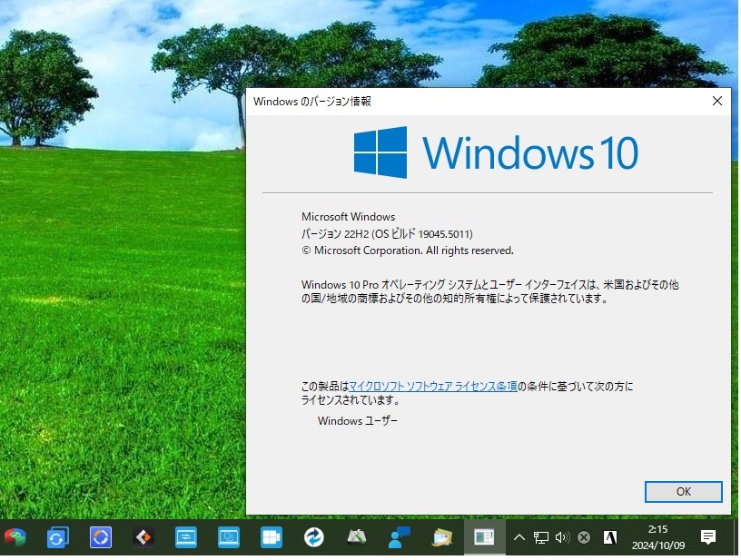
Task: Open the blue person with chat taskbar icon
Action: [400, 537]
